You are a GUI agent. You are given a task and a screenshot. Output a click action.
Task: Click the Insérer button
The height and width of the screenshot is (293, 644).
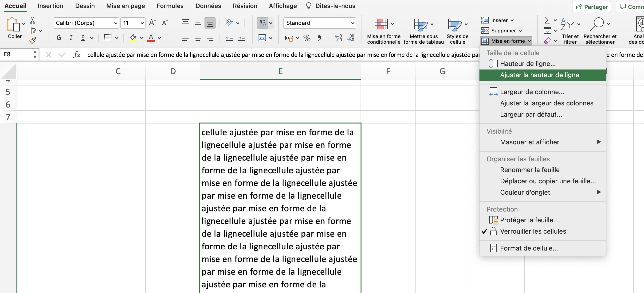pos(498,20)
